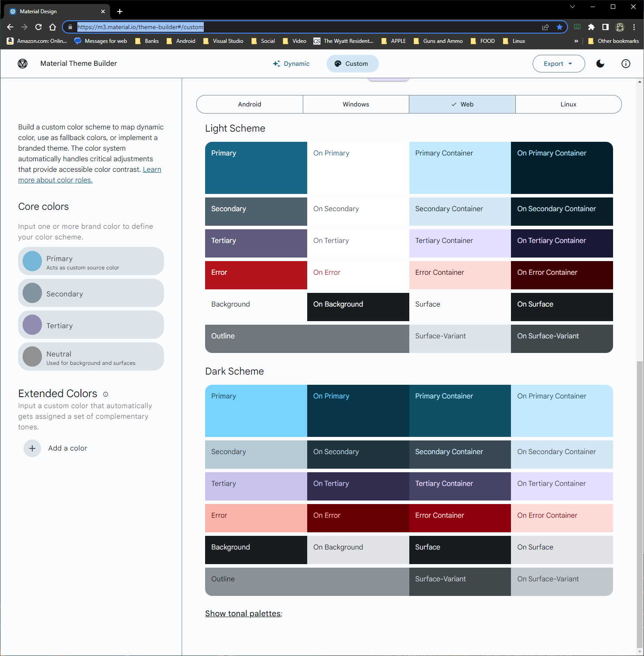Open the Primary core color picker

click(91, 261)
